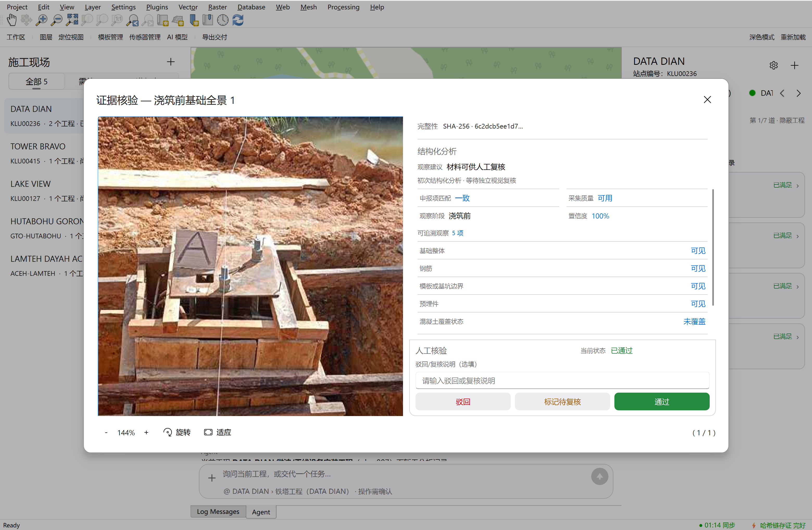Add a new site in 施工现场 panel
Viewport: 812px width, 530px height.
tap(171, 62)
